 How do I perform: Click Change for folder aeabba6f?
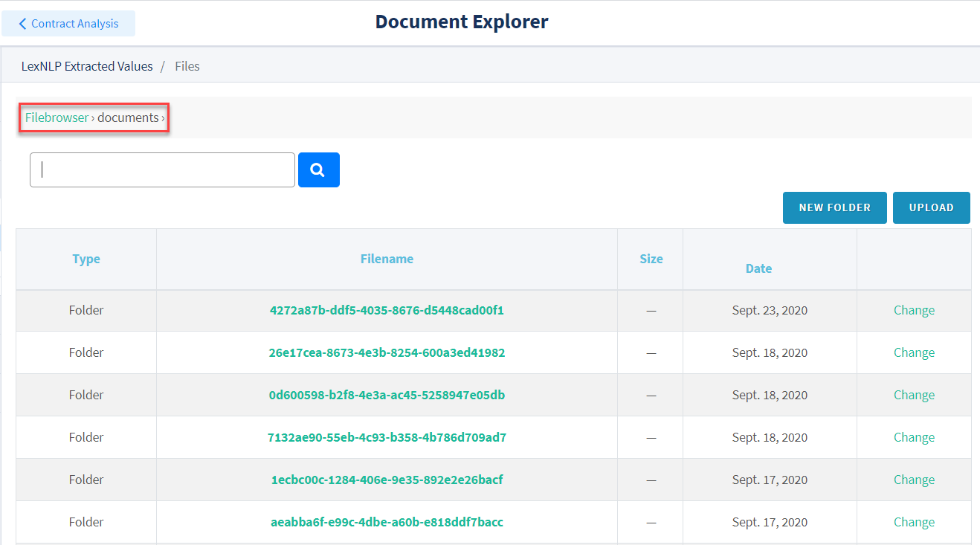click(x=914, y=523)
